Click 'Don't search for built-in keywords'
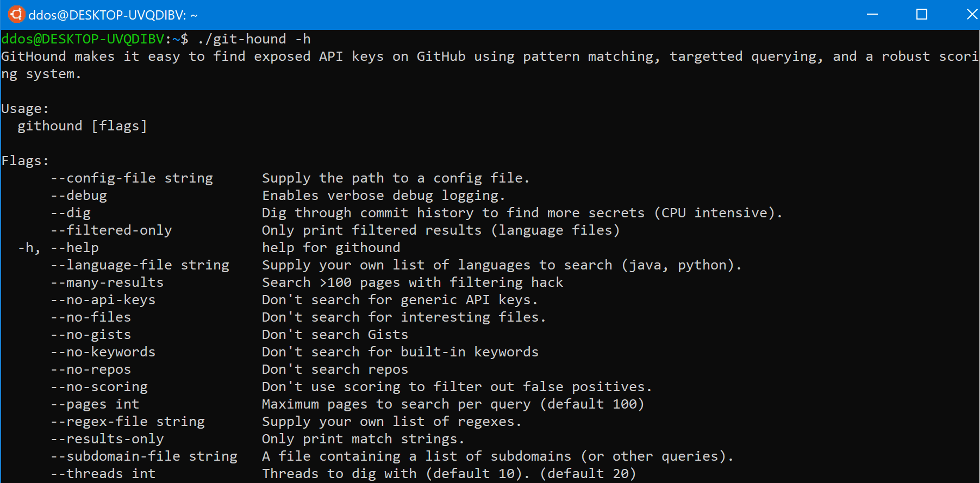 (400, 352)
